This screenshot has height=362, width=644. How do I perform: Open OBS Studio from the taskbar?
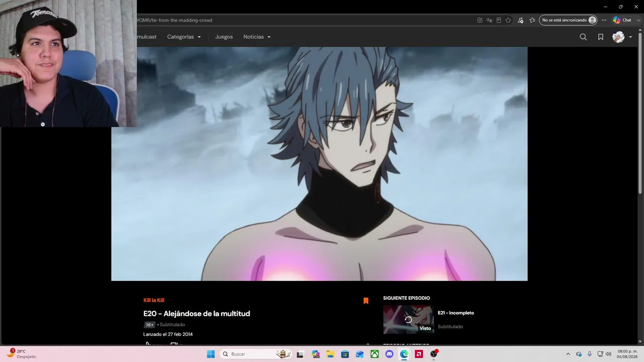[434, 354]
